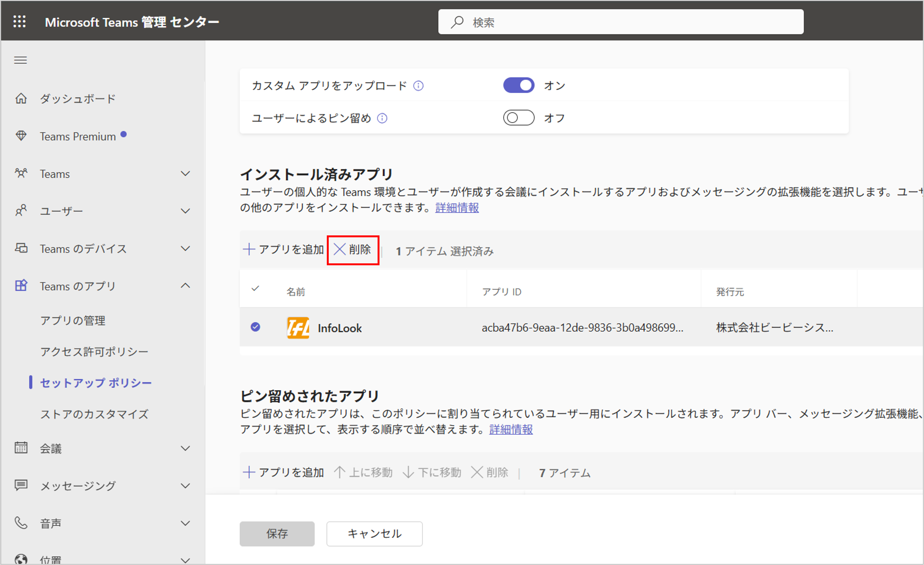Open the app launcher waffle icon
Screen dimensions: 924x565
tap(20, 22)
